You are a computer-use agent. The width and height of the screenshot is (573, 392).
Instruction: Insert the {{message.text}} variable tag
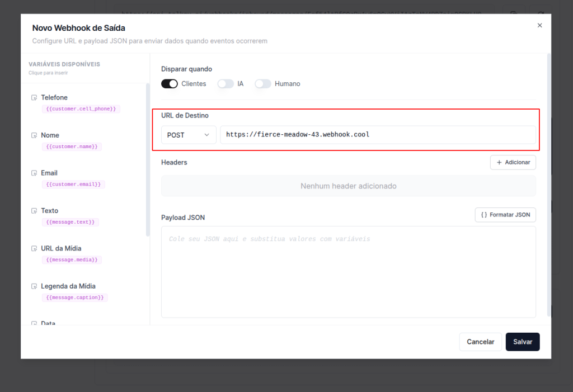click(x=71, y=222)
